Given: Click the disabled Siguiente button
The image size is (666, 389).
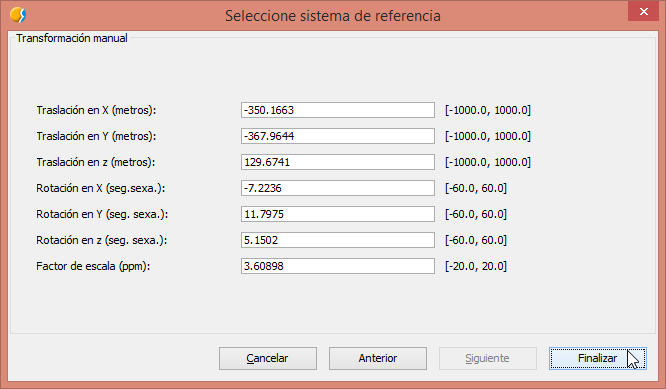Looking at the screenshot, I should point(488,358).
